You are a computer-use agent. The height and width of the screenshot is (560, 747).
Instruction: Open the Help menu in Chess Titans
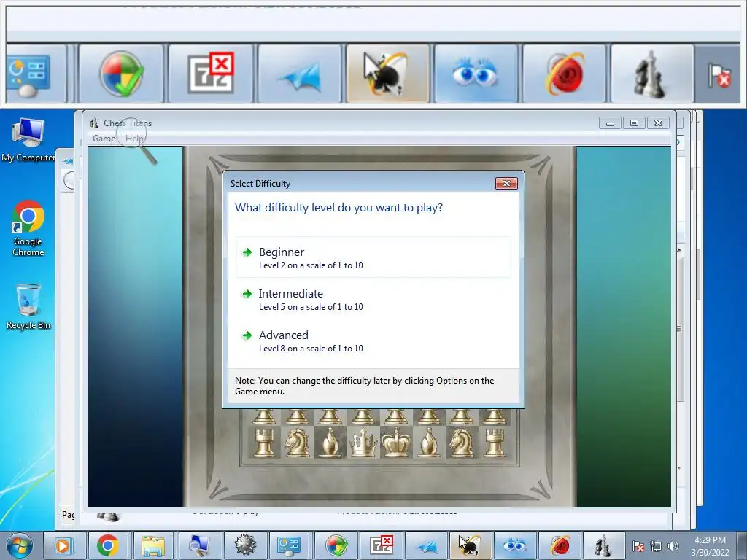click(x=134, y=138)
